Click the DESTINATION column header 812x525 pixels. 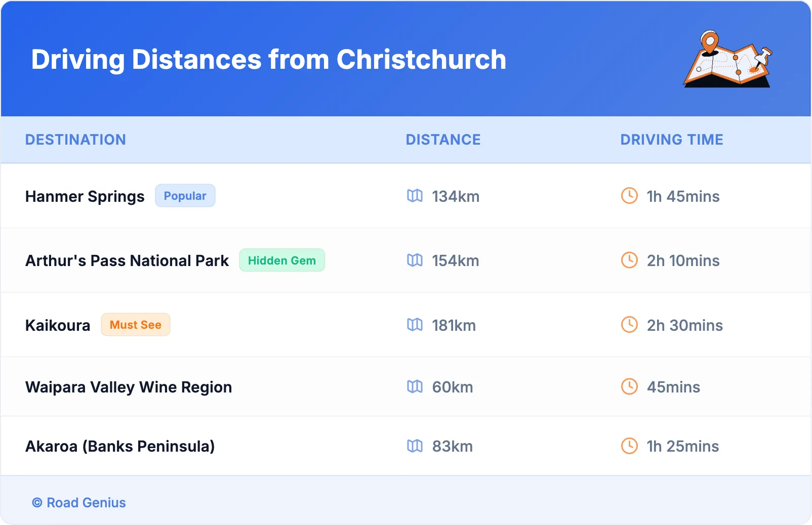75,140
